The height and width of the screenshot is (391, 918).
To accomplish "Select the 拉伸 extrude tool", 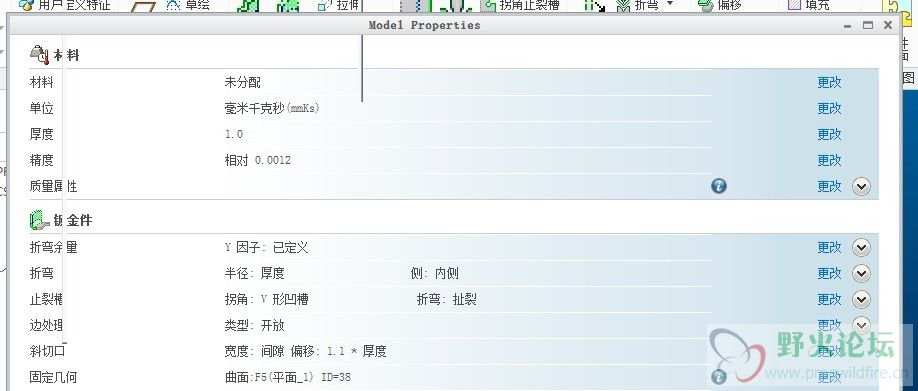I will (x=338, y=6).
